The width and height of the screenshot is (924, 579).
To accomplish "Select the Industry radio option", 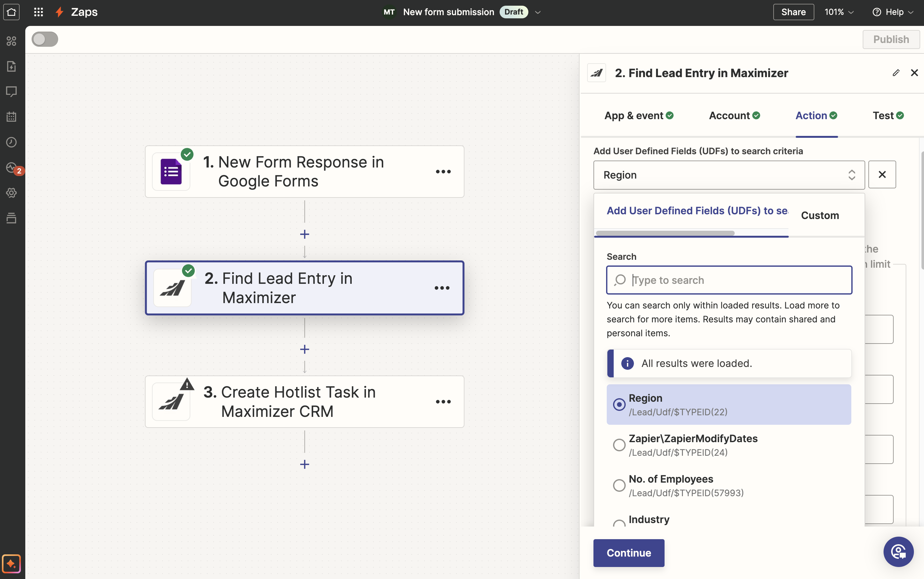I will tap(619, 523).
